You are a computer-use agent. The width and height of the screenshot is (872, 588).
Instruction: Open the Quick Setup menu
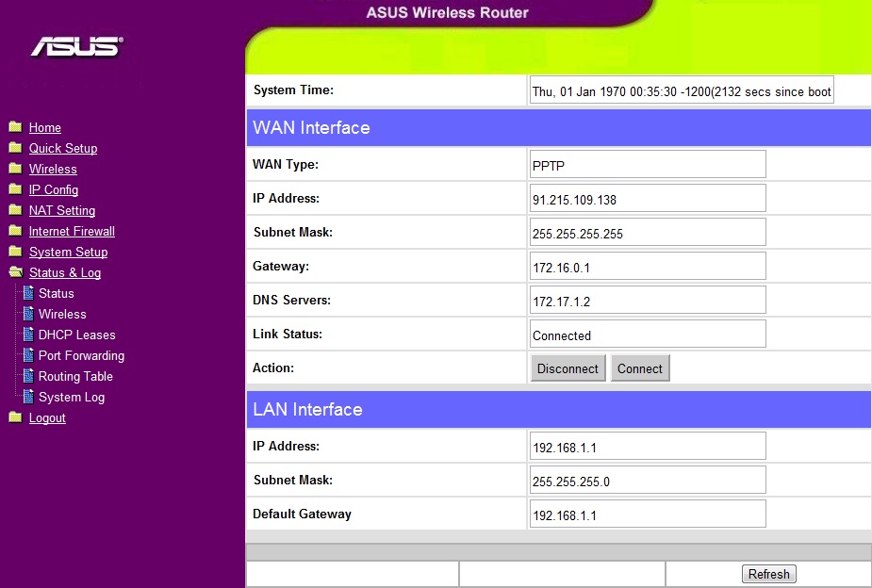(63, 148)
